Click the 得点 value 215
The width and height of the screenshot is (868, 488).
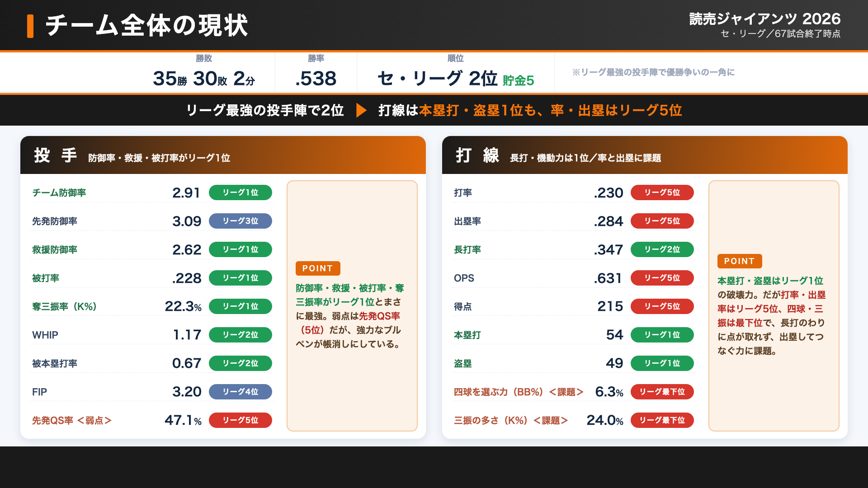[610, 307]
